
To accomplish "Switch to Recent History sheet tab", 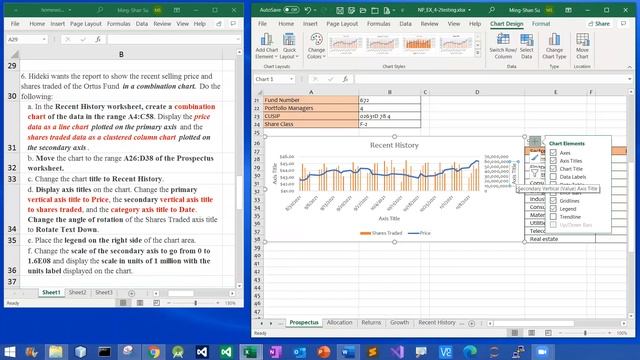I will coord(437,322).
